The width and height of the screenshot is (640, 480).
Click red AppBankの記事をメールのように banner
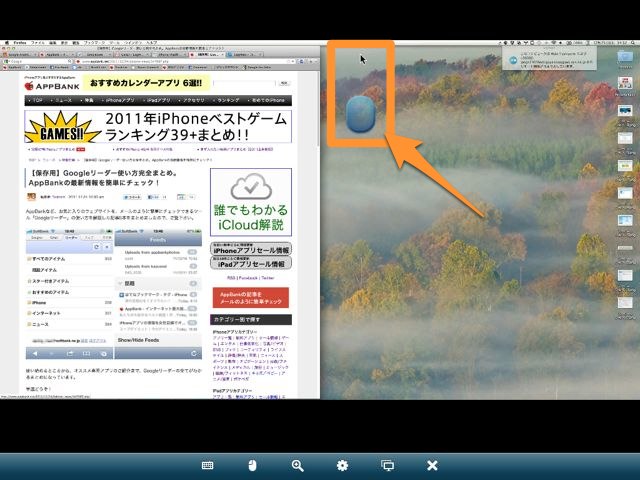pos(251,298)
